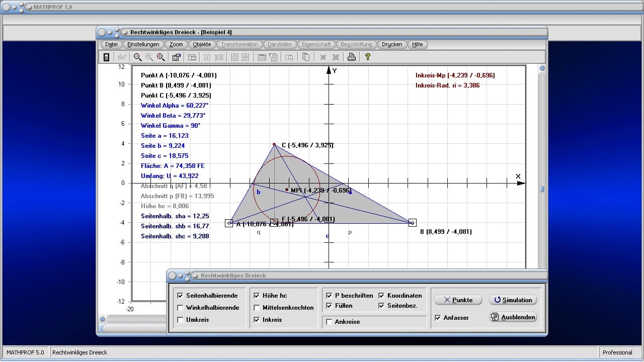
Task: Click the yellow question mark help icon
Action: (x=368, y=57)
